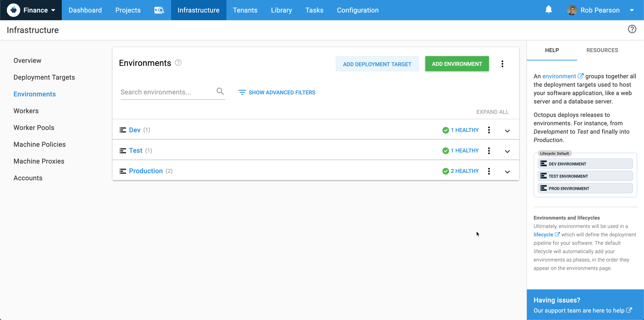Viewport: 644px width, 320px height.
Task: Click the search projects icon in navbar
Action: (x=159, y=10)
